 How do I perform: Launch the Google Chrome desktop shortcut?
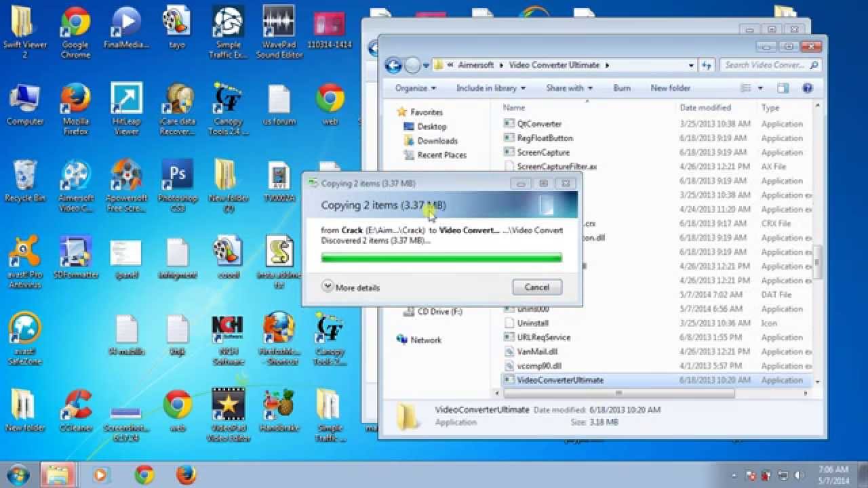[75, 32]
